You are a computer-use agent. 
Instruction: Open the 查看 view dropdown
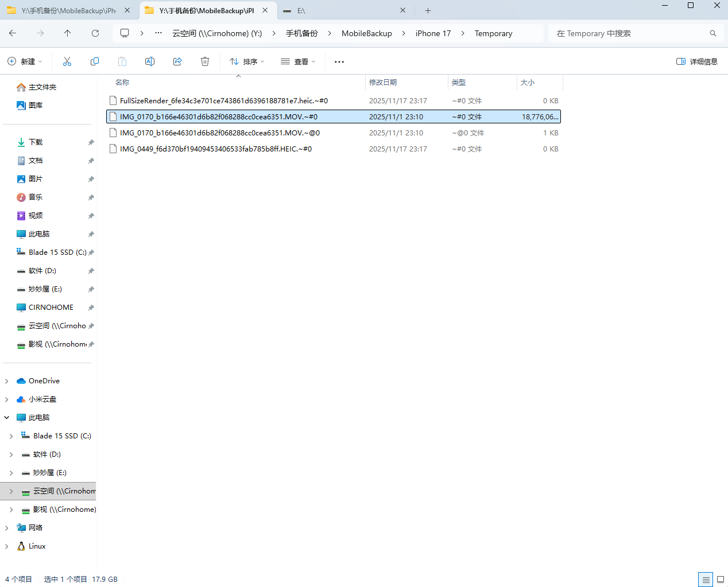[298, 61]
